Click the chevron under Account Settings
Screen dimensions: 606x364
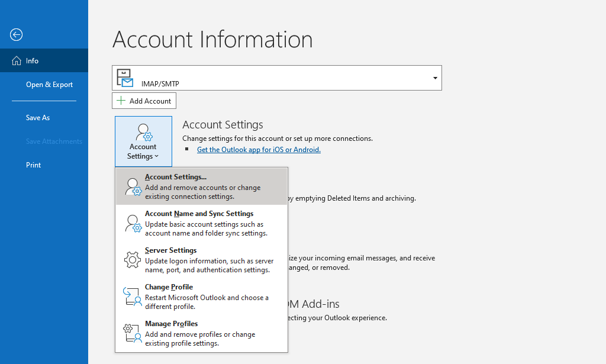[x=156, y=156]
